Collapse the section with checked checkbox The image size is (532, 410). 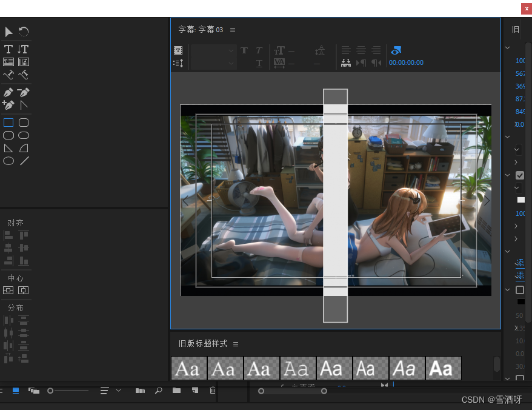coord(508,175)
